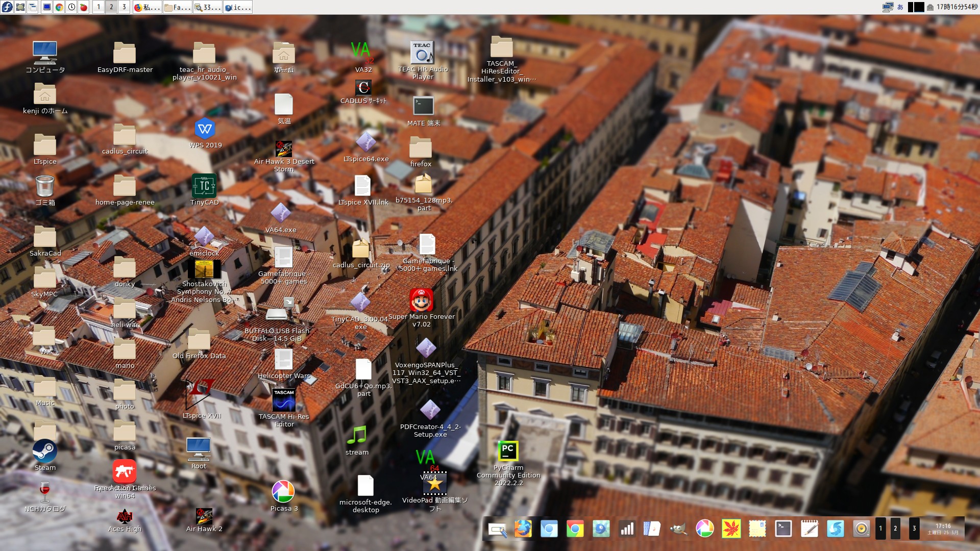980x551 pixels.
Task: Open the speaker volume icon in dock
Action: (861, 529)
